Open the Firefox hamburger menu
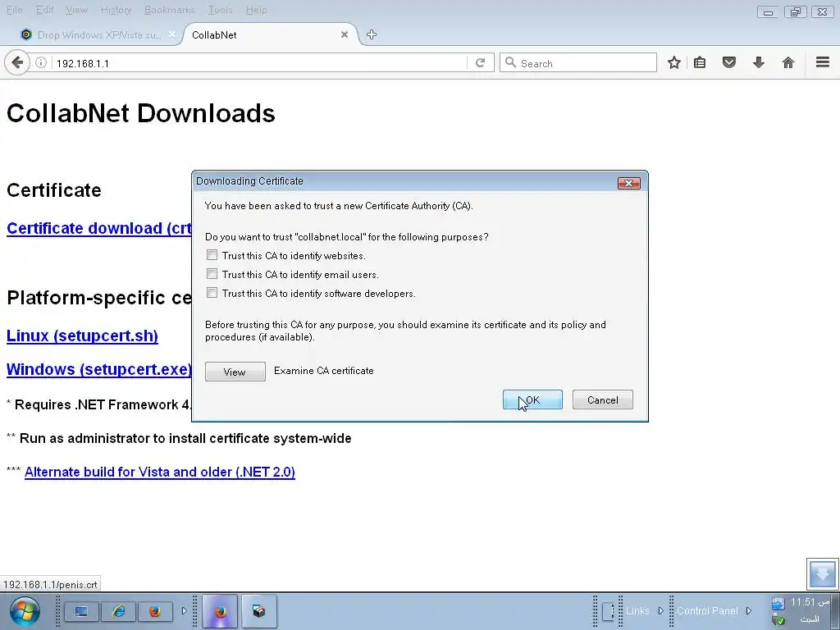 point(823,62)
